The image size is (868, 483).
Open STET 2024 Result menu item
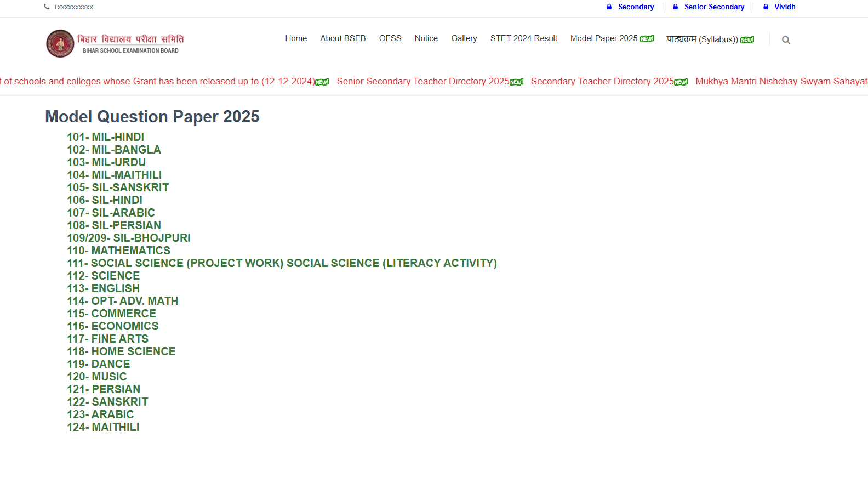[x=524, y=38]
